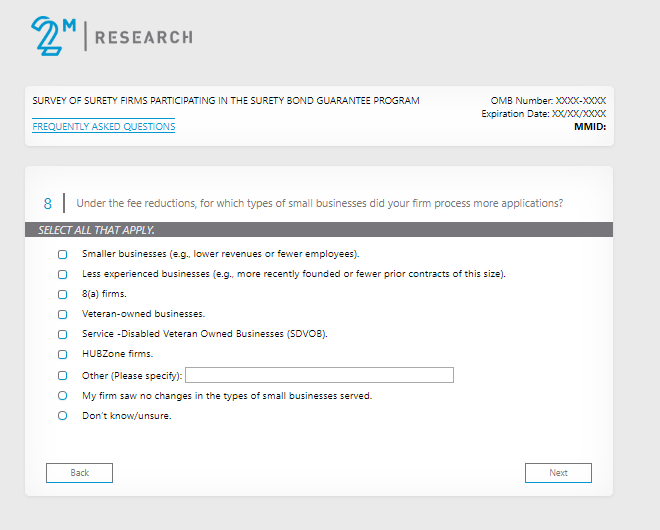This screenshot has width=660, height=530.
Task: Check the Smaller businesses checkbox
Action: coord(63,254)
